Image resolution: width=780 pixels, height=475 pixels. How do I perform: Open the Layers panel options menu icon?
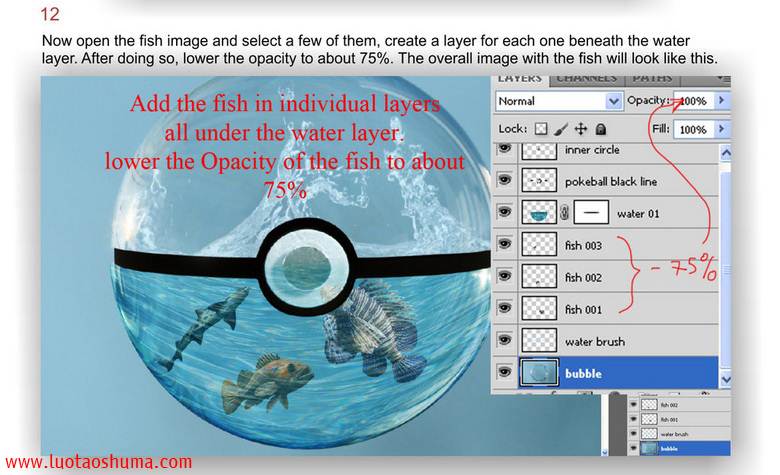(724, 79)
